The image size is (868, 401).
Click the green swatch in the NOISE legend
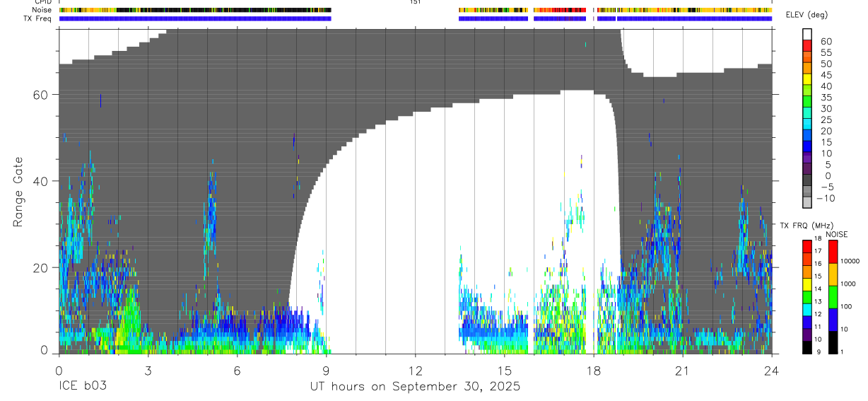(833, 297)
